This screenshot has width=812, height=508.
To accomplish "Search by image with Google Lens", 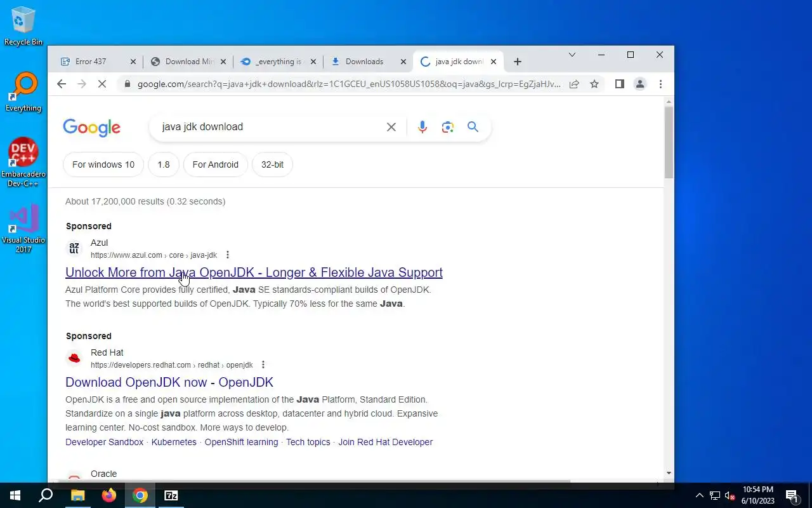I will tap(448, 127).
